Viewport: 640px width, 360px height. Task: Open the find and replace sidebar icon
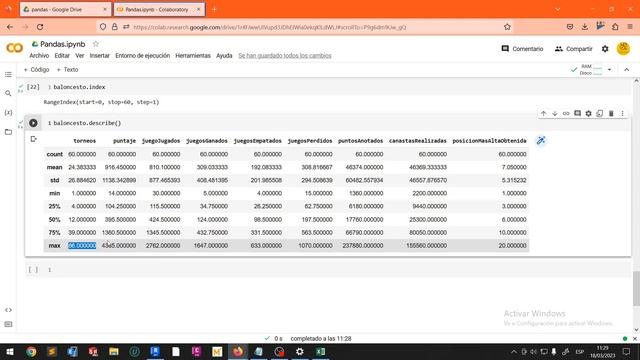click(x=8, y=93)
